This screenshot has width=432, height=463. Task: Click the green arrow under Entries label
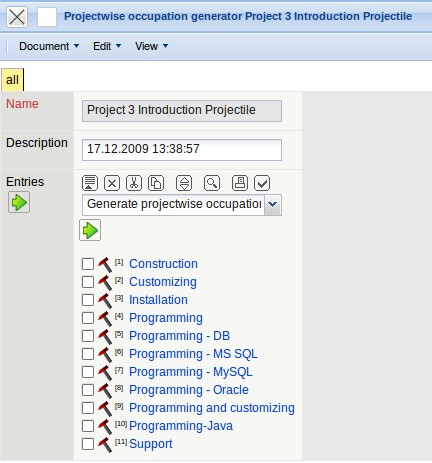pos(19,202)
